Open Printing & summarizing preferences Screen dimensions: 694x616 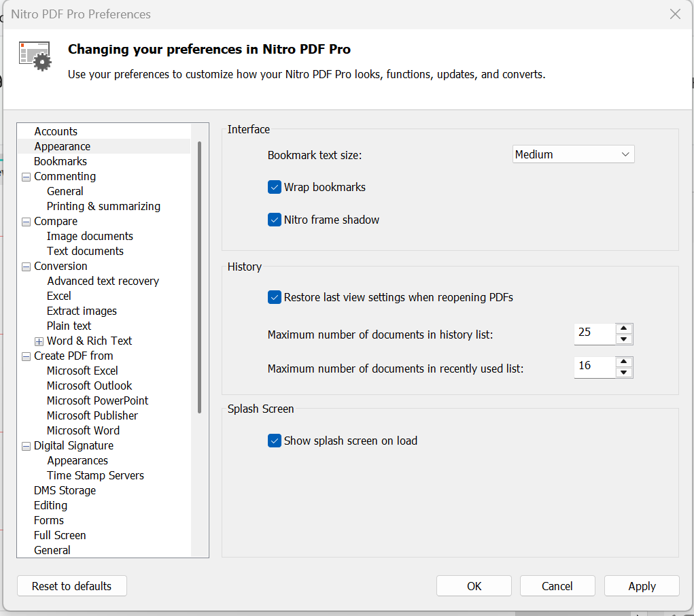click(x=103, y=207)
